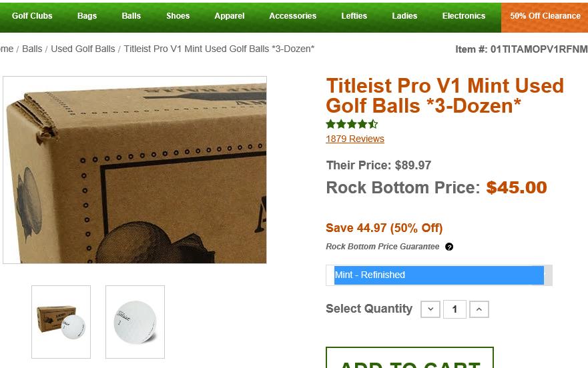The height and width of the screenshot is (368, 588).
Task: Open the Balls navigation menu
Action: [131, 16]
